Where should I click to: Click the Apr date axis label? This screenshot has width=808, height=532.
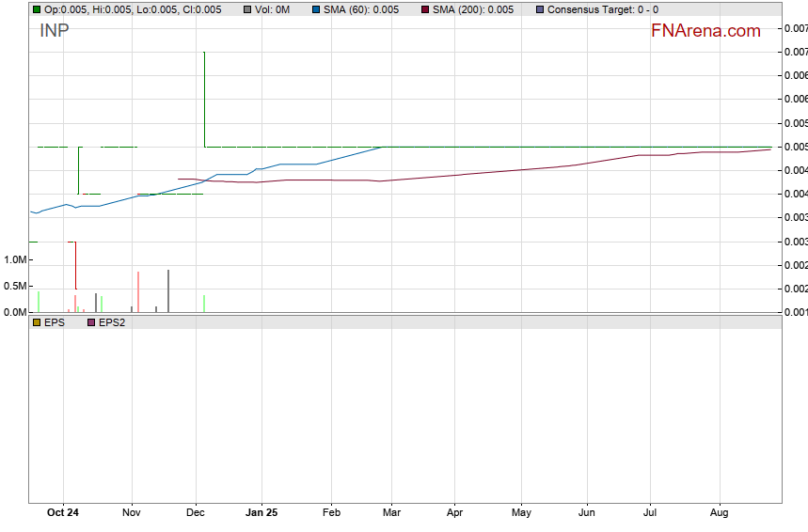(x=454, y=513)
